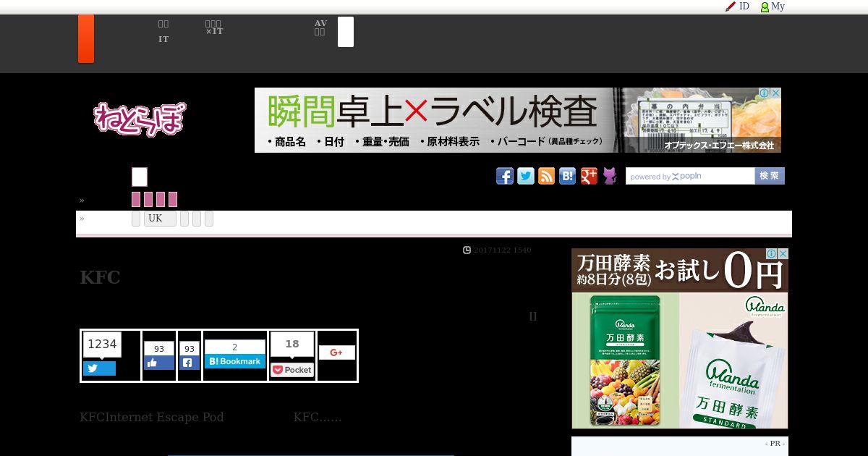This screenshot has width=868, height=456.
Task: Click the KFC article headline
Action: click(100, 278)
